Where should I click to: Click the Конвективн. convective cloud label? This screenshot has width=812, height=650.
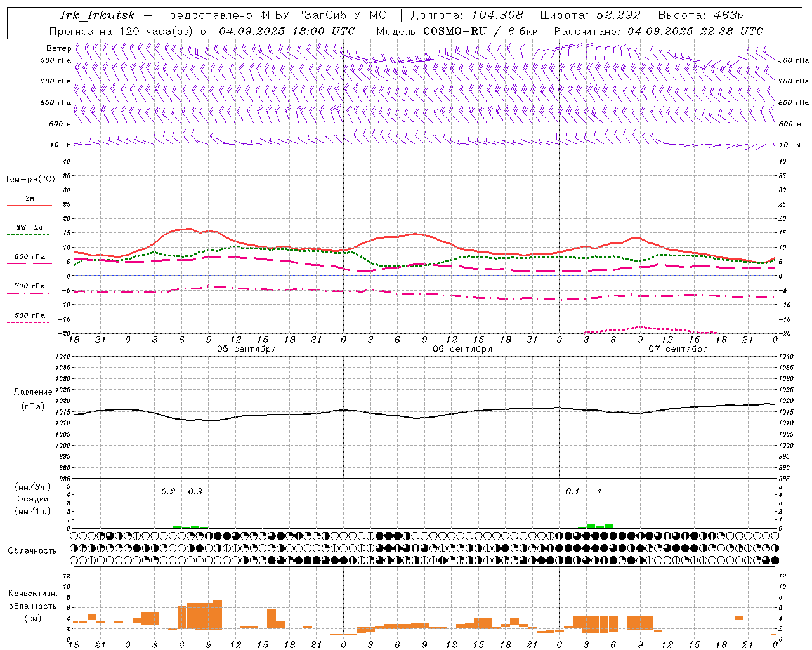point(33,594)
